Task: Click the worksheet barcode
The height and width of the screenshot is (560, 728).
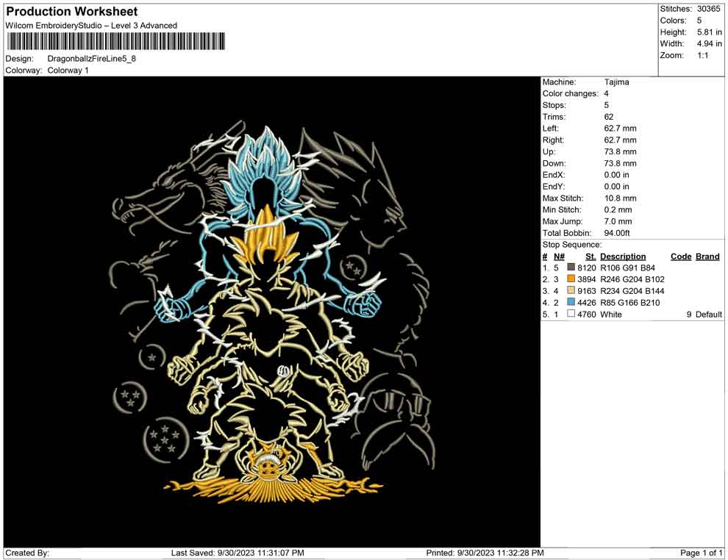Action: pos(115,41)
